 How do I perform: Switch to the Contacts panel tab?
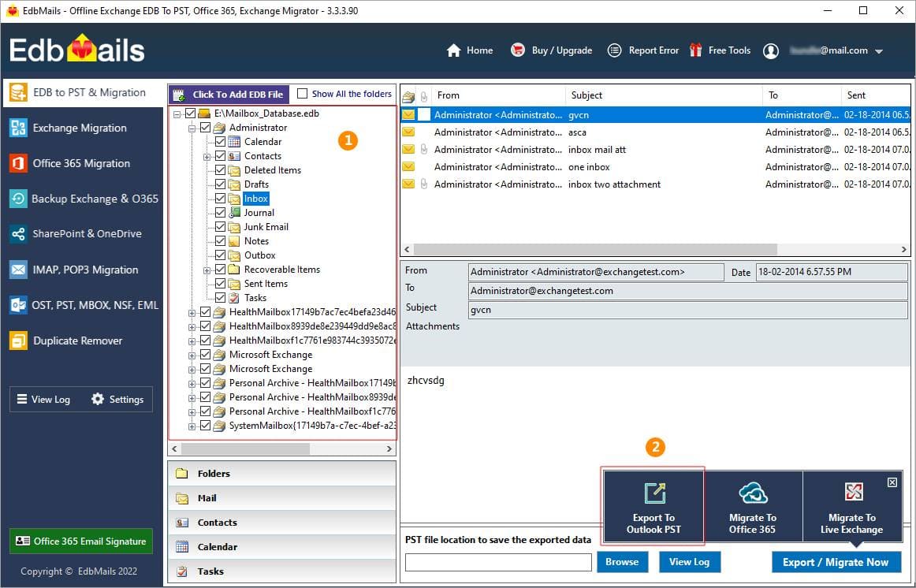281,523
